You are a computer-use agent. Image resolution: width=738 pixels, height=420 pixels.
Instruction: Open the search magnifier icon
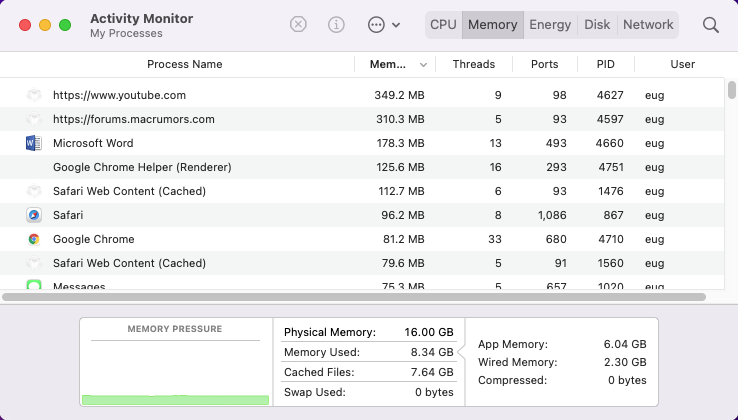tap(711, 25)
